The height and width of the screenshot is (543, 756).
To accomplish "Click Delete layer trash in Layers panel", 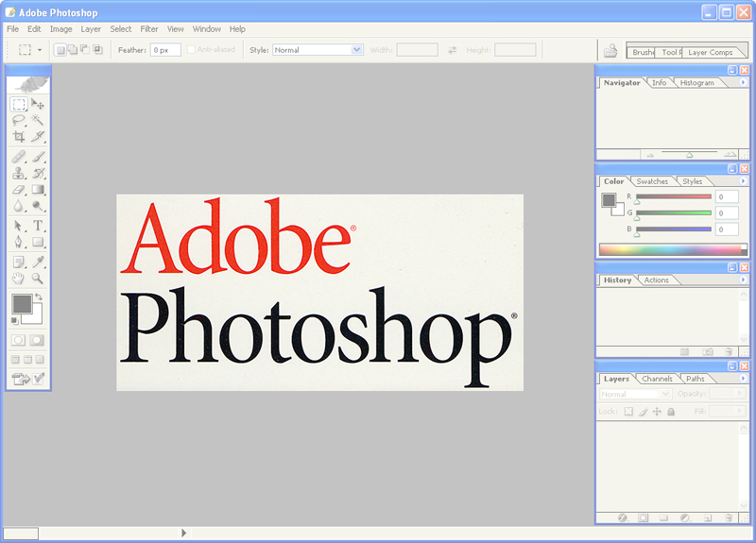I will point(729,518).
